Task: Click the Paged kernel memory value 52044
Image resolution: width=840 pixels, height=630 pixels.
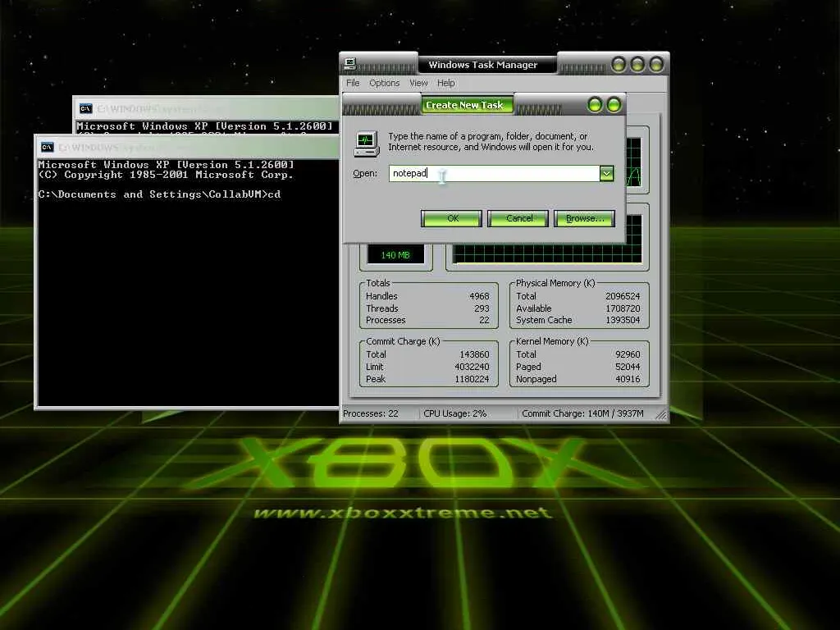Action: click(x=628, y=367)
